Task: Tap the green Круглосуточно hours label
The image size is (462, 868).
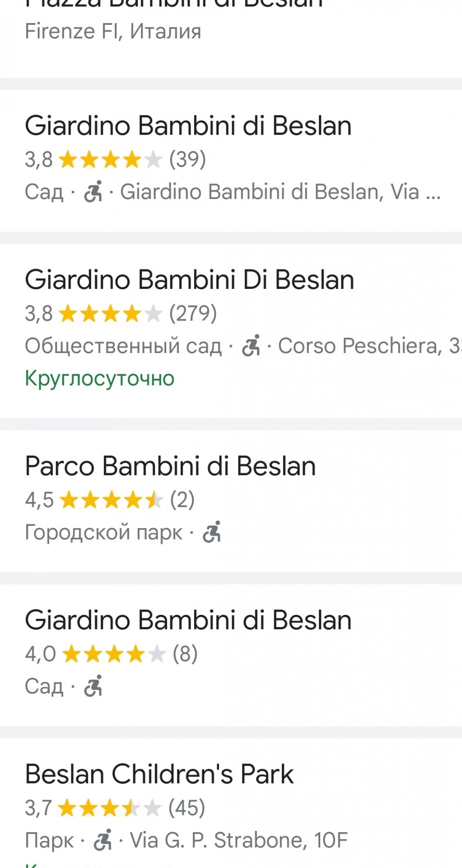Action: (99, 378)
